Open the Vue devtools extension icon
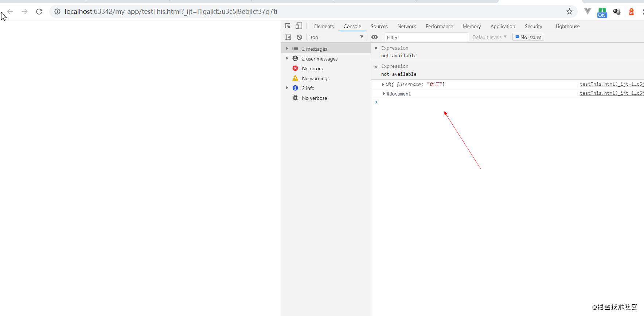This screenshot has height=316, width=644. (x=588, y=12)
